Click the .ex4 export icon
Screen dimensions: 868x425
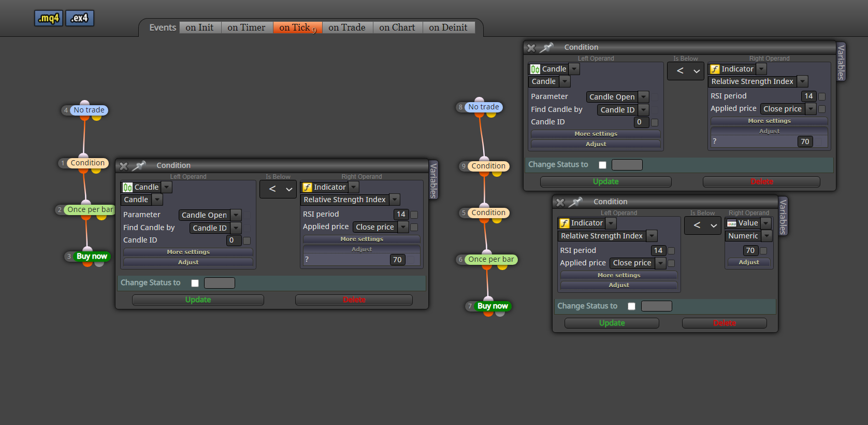click(x=80, y=18)
